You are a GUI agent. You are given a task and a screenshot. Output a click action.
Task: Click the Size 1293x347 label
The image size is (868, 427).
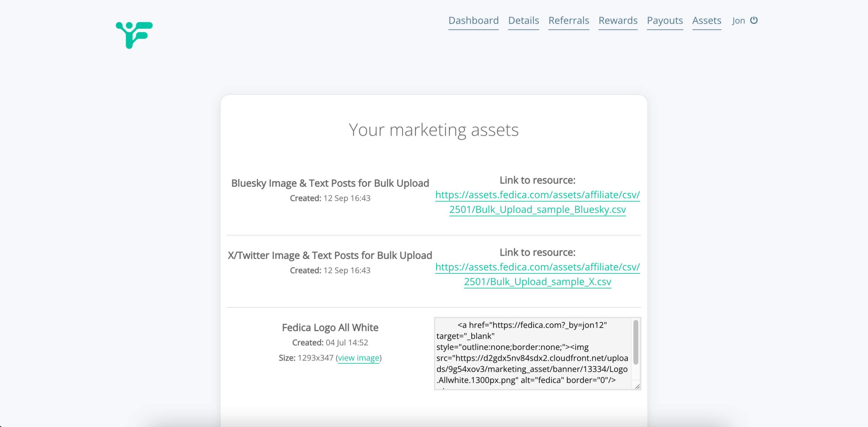click(306, 358)
